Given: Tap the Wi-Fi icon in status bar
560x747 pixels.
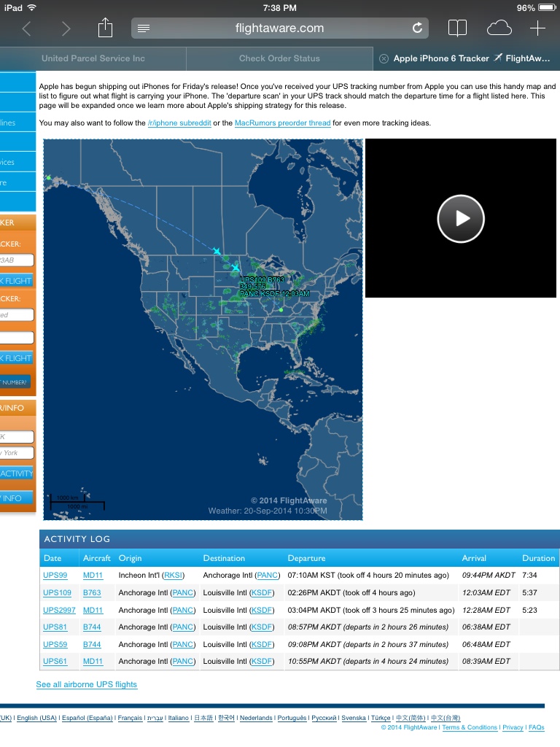Looking at the screenshot, I should [x=32, y=7].
